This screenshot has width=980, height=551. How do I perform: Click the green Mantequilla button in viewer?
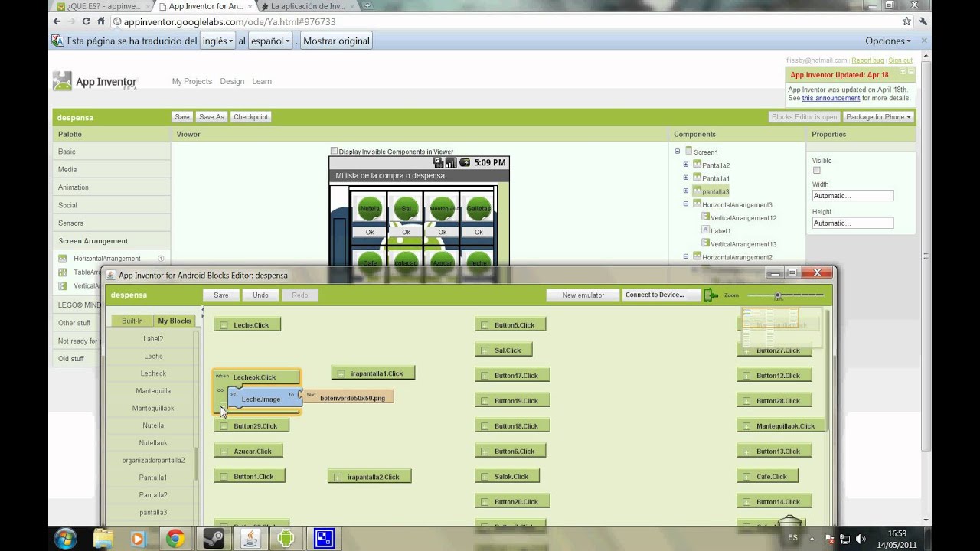pos(443,208)
